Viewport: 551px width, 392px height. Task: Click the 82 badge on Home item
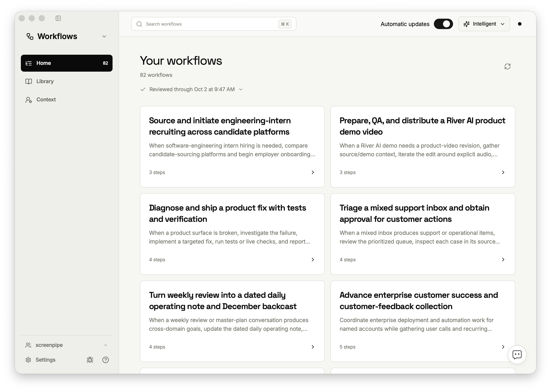(105, 63)
